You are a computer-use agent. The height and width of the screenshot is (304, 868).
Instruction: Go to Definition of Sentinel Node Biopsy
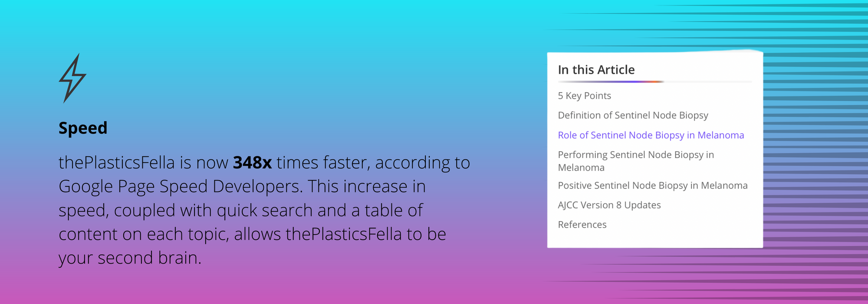tap(633, 116)
